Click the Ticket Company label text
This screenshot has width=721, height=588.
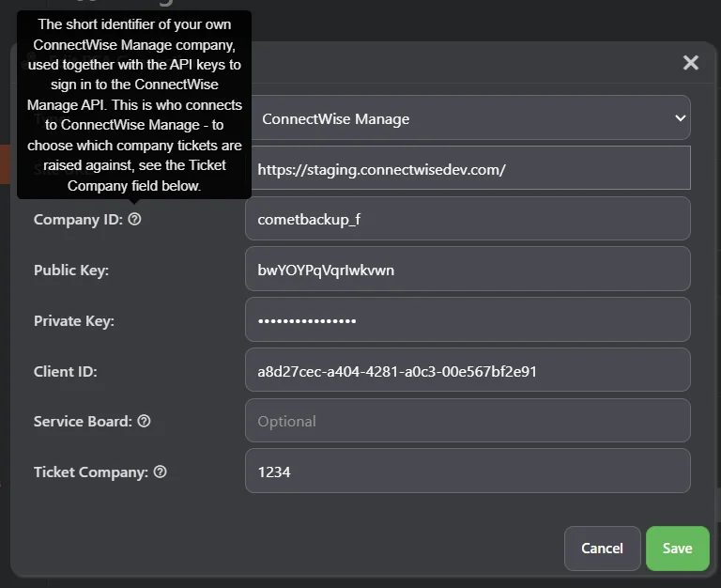(x=91, y=472)
